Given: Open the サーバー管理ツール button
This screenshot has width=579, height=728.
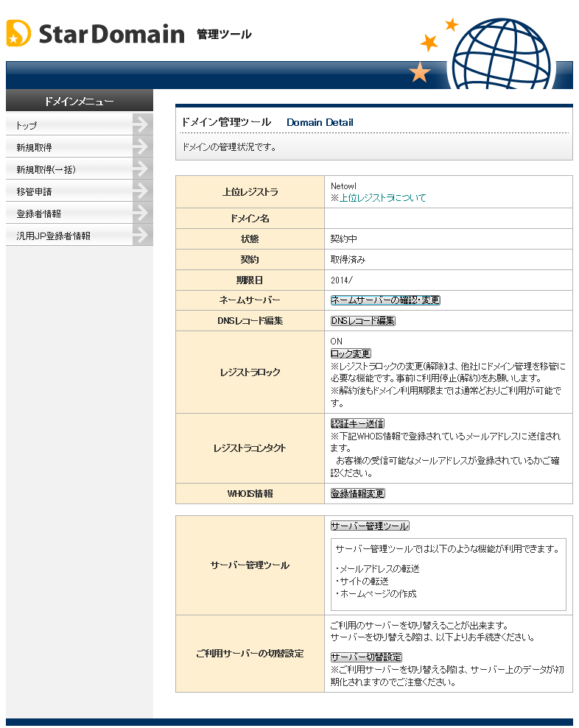Looking at the screenshot, I should point(370,526).
